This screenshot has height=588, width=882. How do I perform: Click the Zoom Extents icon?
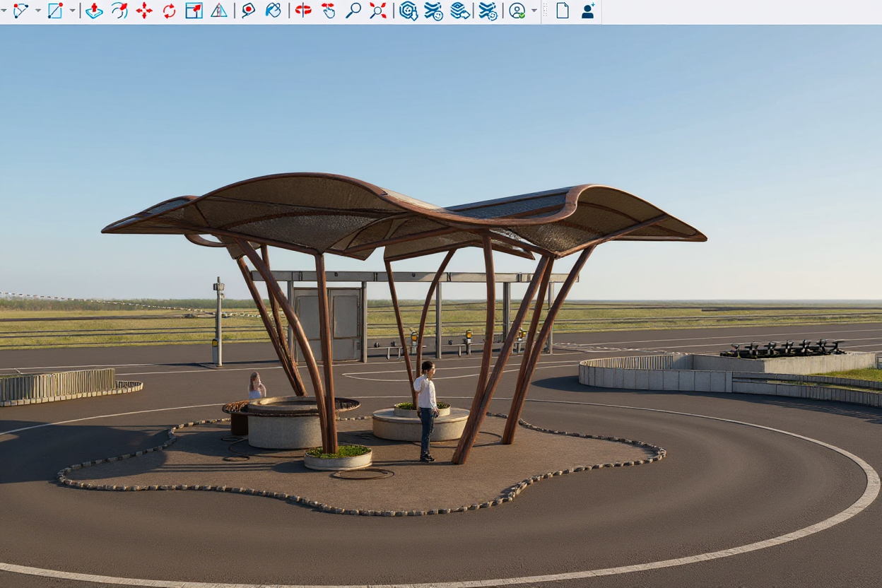tap(378, 11)
